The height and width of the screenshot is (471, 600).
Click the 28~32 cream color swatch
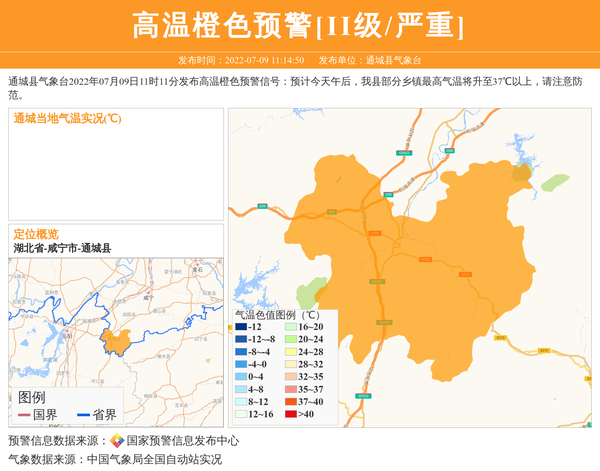click(291, 364)
